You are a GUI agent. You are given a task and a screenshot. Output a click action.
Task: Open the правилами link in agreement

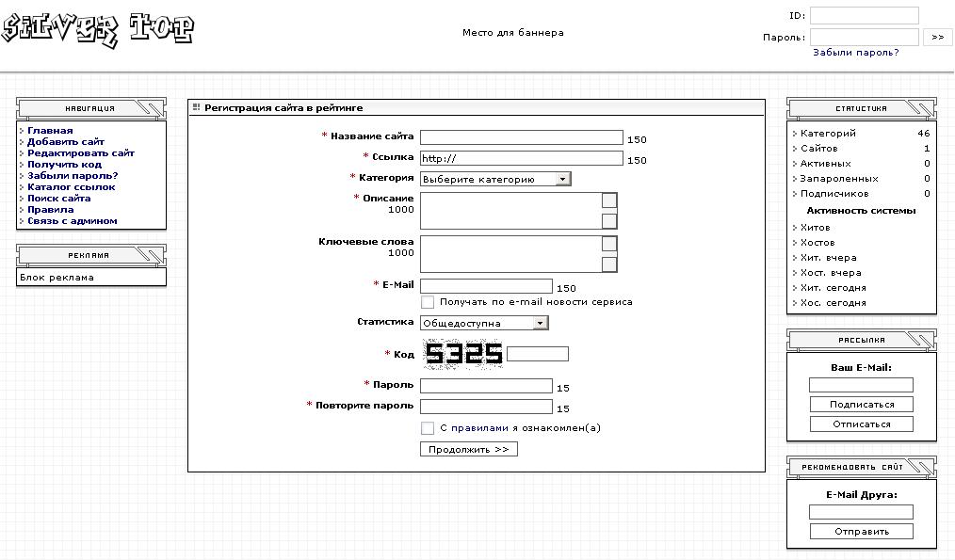point(479,428)
